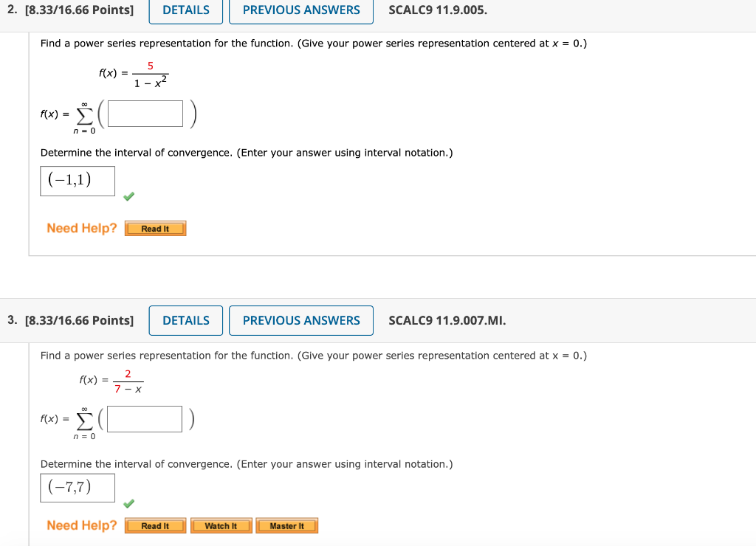The height and width of the screenshot is (546, 756).
Task: Click the interval answer box showing (−7,7)
Action: (77, 487)
